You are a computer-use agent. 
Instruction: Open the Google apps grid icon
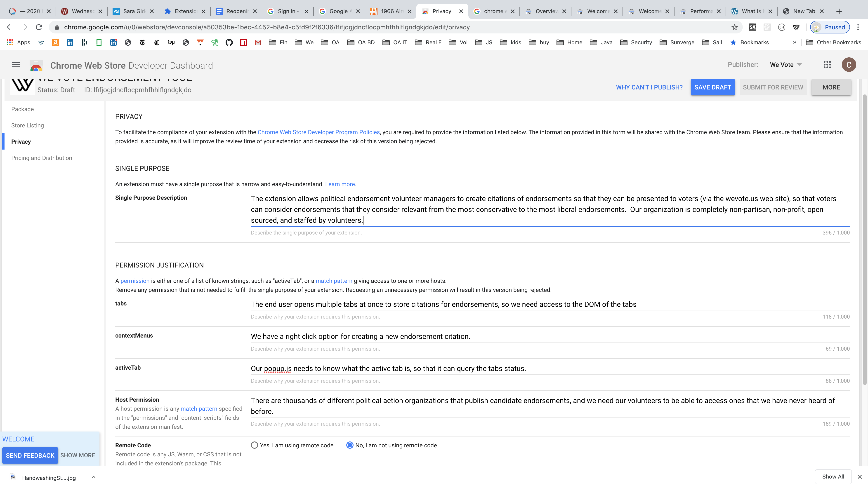(x=827, y=65)
